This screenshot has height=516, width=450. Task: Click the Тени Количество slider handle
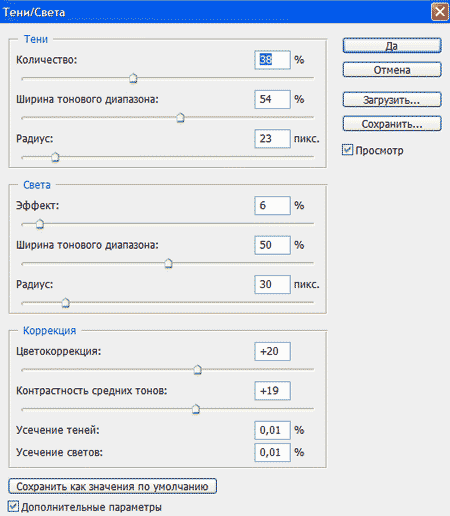pyautogui.click(x=133, y=79)
